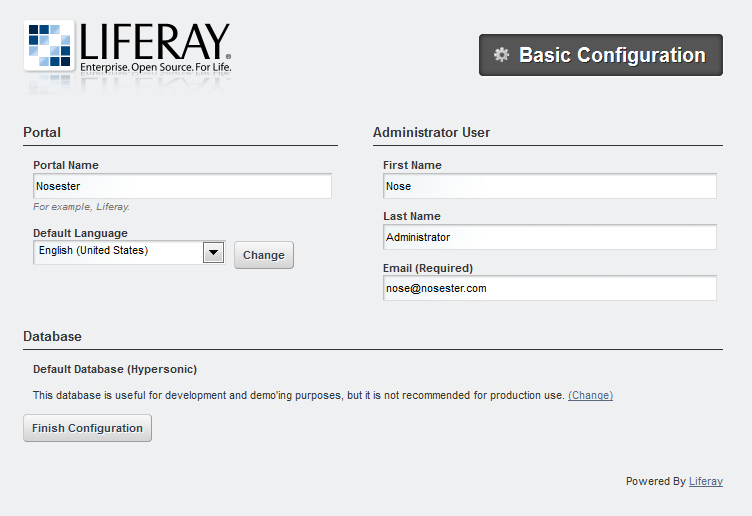This screenshot has width=752, height=516.
Task: Select the Last Name input box
Action: [x=549, y=237]
